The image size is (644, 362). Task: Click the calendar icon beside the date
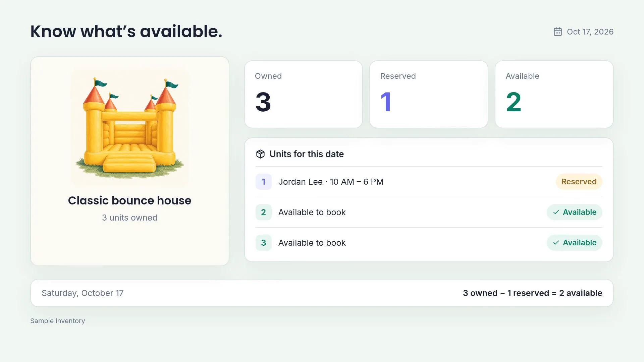[557, 32]
